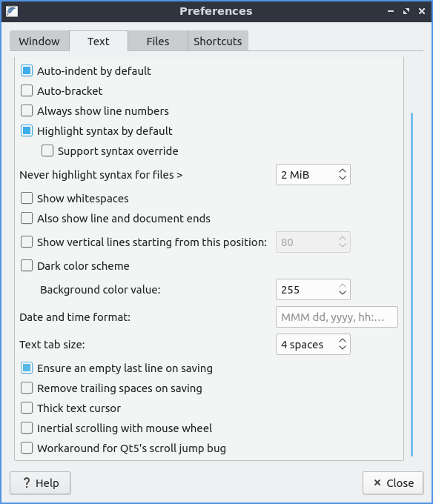
Task: Click the Close button at bottom
Action: (x=393, y=483)
